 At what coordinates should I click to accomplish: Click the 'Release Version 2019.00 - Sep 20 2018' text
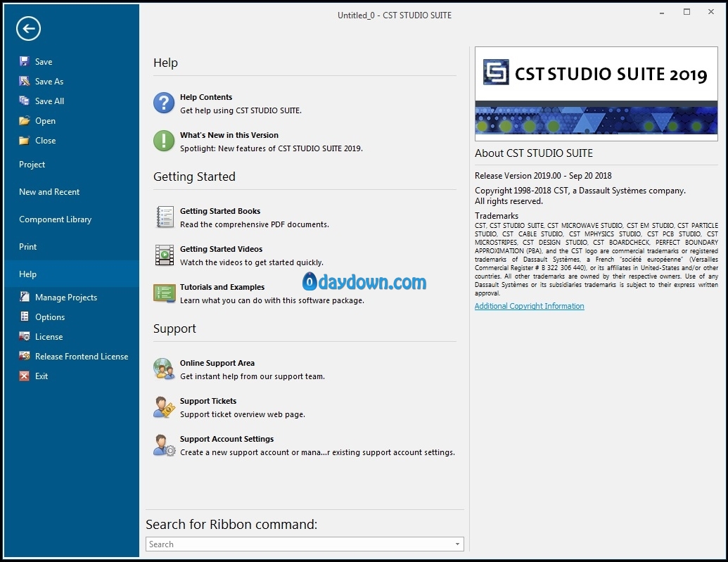click(543, 176)
